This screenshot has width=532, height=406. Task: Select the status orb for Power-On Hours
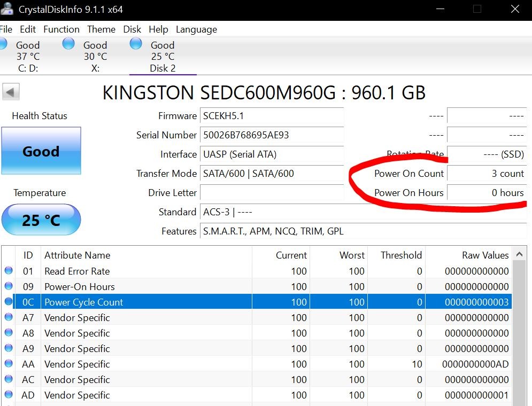click(9, 286)
